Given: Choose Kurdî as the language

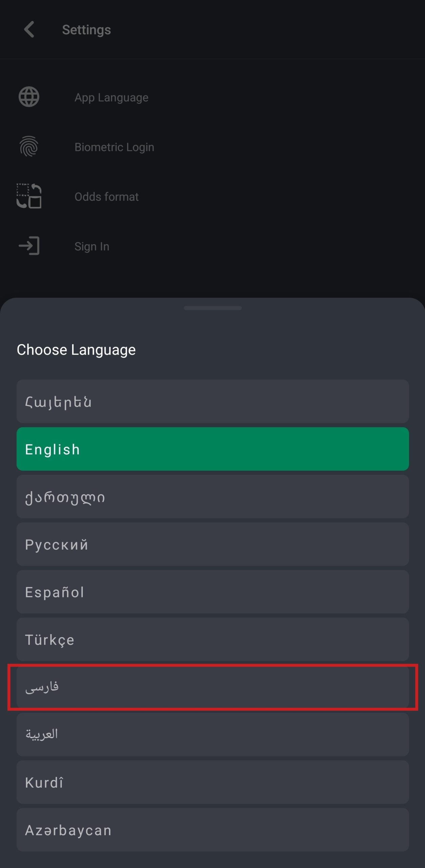Looking at the screenshot, I should pos(212,783).
